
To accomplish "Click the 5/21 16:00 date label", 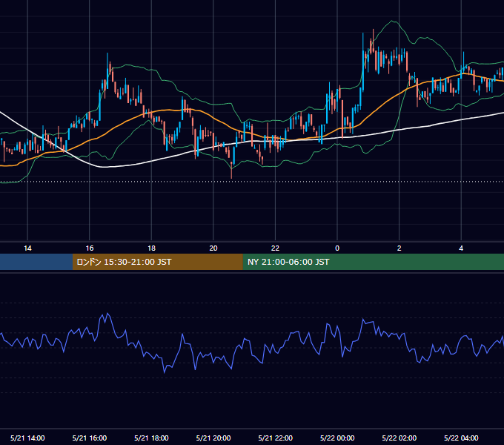I will click(90, 438).
